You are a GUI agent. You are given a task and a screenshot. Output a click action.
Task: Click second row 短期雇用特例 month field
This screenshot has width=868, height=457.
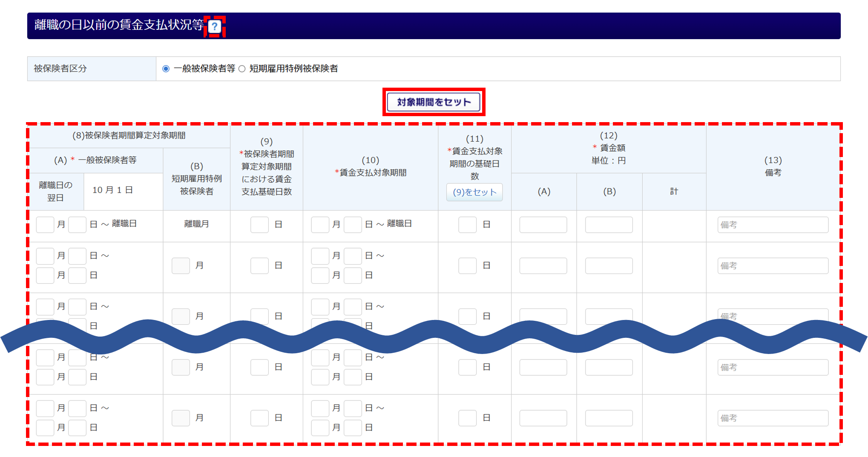tap(181, 266)
